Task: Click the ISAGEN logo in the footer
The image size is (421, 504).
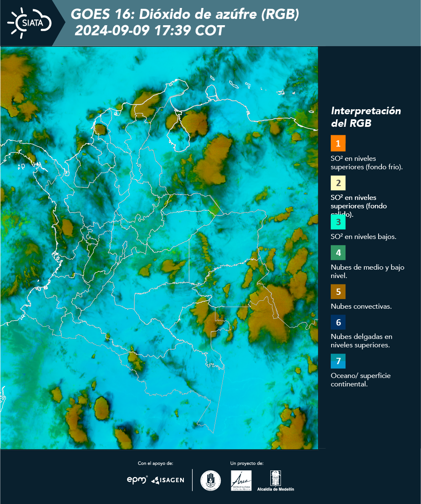Action: 167,480
